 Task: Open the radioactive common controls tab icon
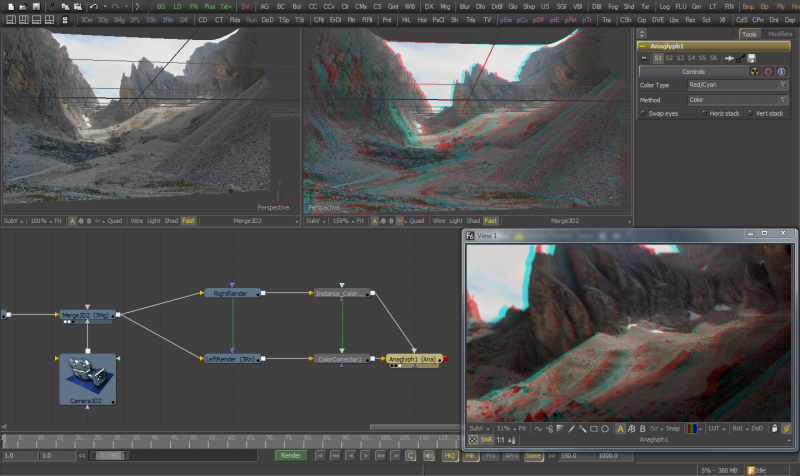point(755,71)
